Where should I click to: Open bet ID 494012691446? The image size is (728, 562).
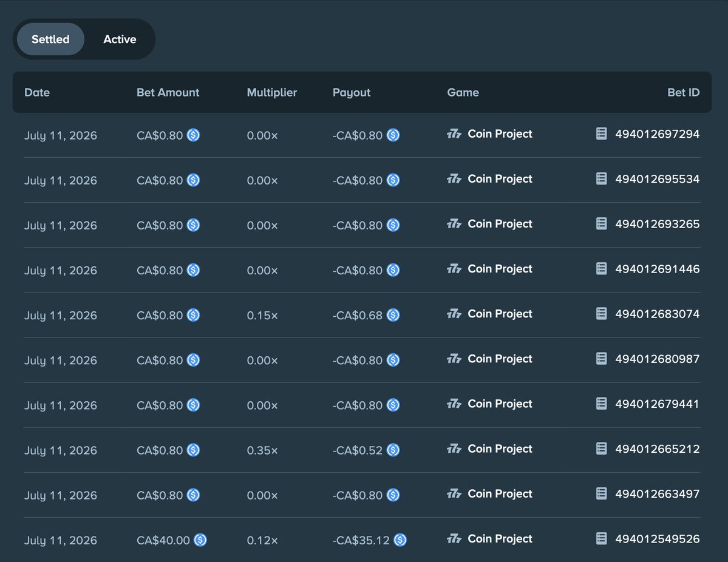pos(657,269)
